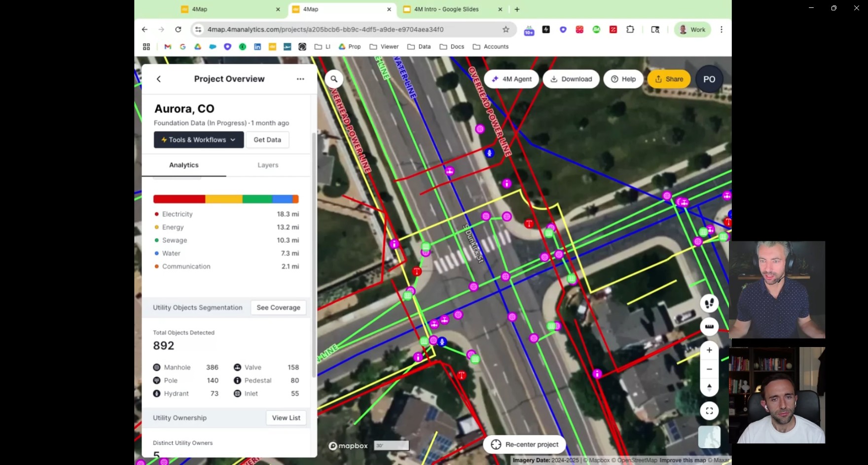The image size is (868, 465).
Task: Open the Accounts bookmarks folder
Action: (491, 46)
